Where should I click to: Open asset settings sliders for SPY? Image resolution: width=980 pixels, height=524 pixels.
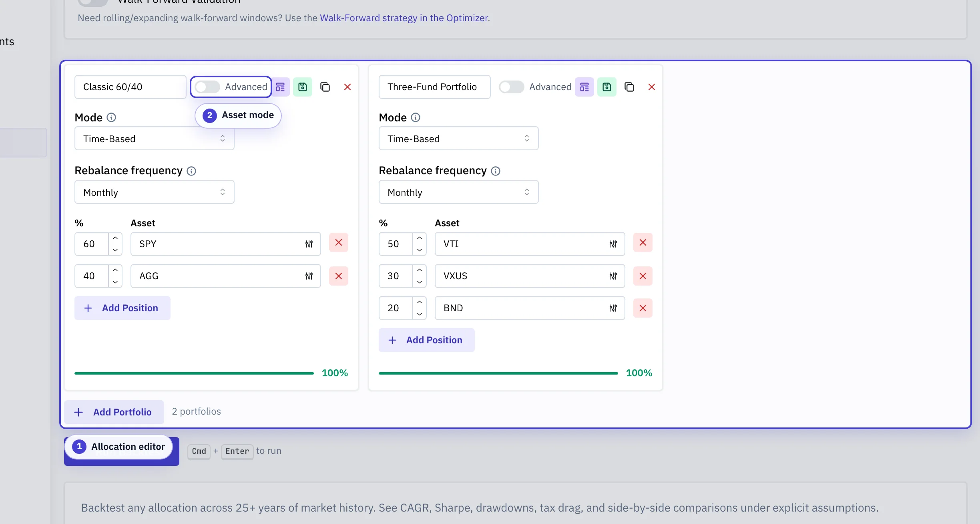click(x=309, y=244)
